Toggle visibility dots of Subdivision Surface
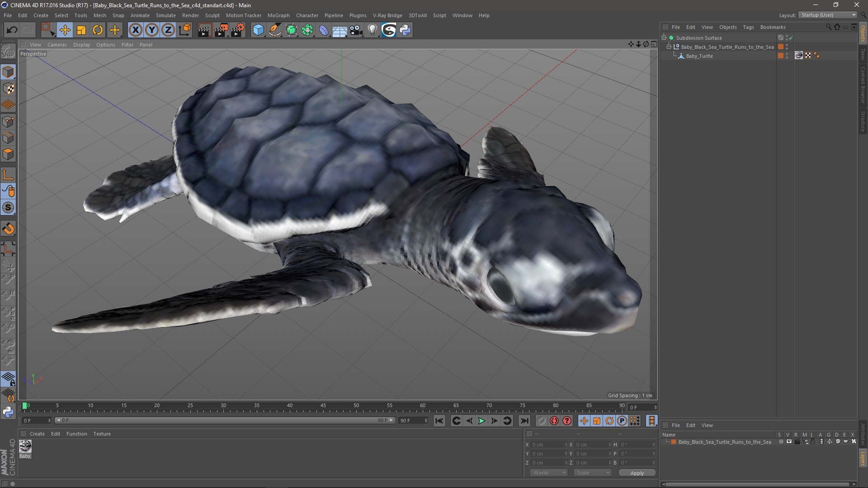 pos(787,38)
